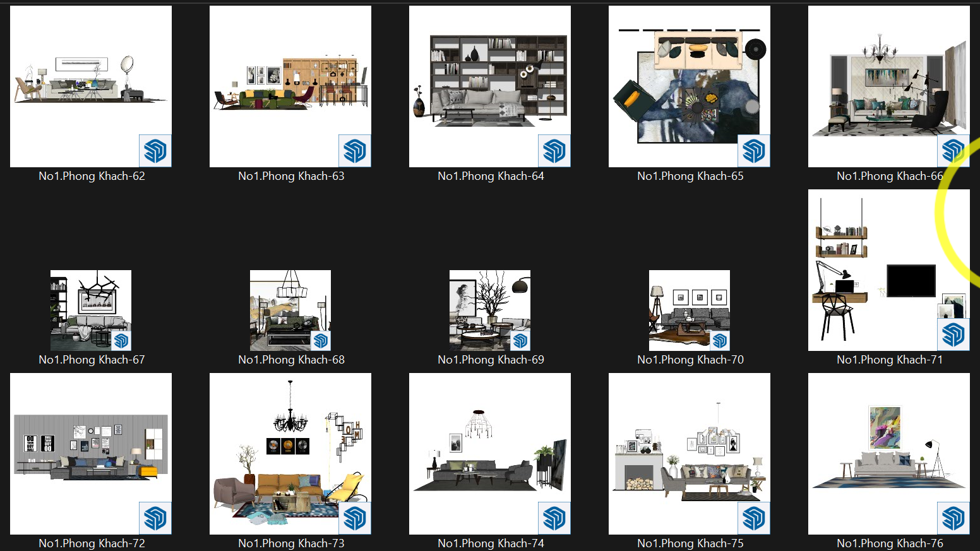
Task: Click the file name "No1.Phong Khach-73"
Action: pos(292,543)
